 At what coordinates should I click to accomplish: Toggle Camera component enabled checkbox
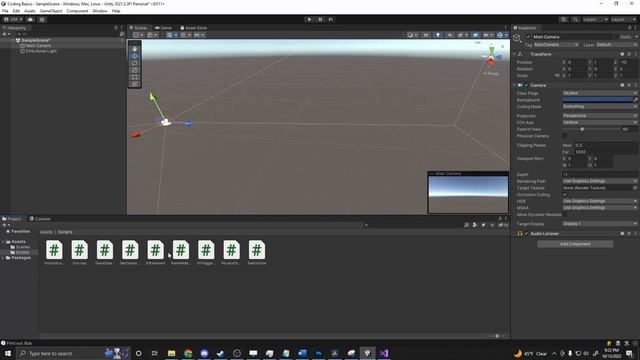527,85
